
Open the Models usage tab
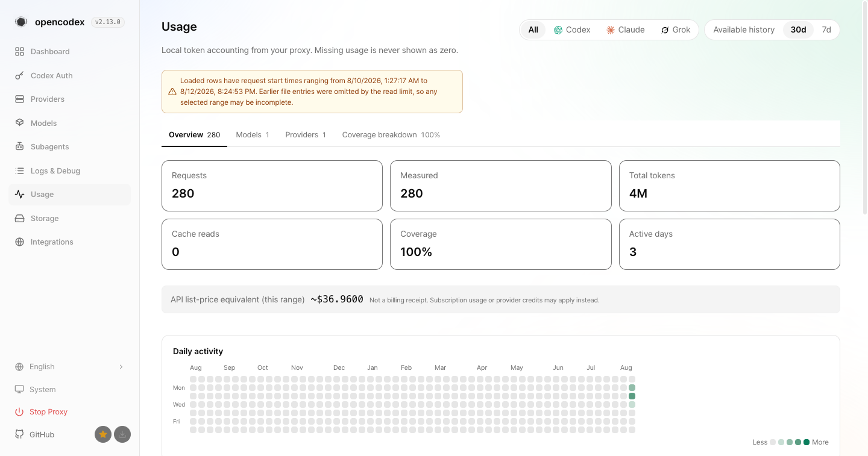253,135
